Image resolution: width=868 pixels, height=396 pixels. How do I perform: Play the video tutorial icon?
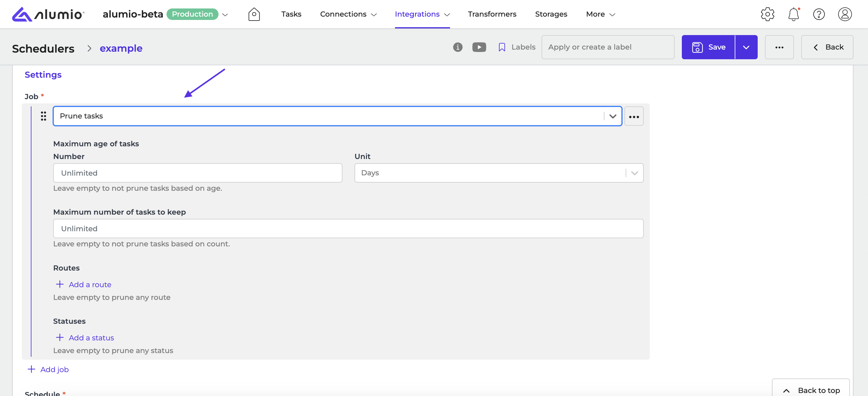tap(479, 47)
